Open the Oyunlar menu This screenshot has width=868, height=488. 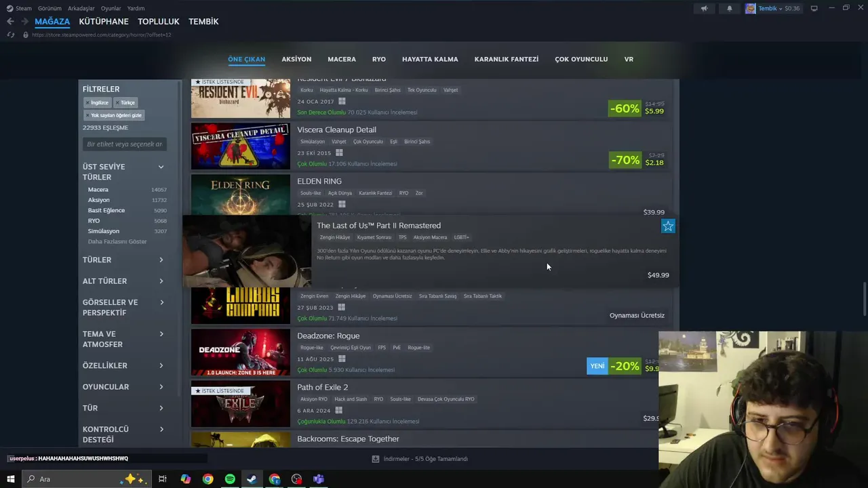111,8
